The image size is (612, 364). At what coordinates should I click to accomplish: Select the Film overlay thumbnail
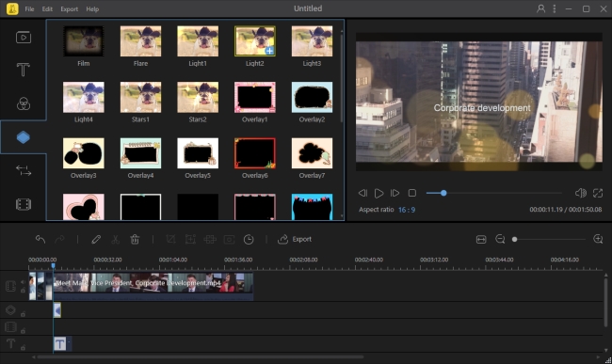tap(84, 41)
